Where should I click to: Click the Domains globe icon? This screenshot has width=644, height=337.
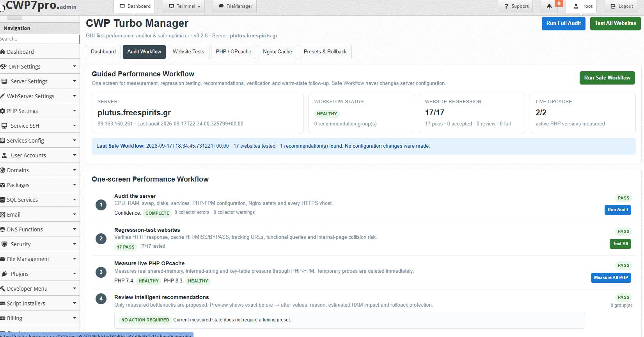[3, 170]
